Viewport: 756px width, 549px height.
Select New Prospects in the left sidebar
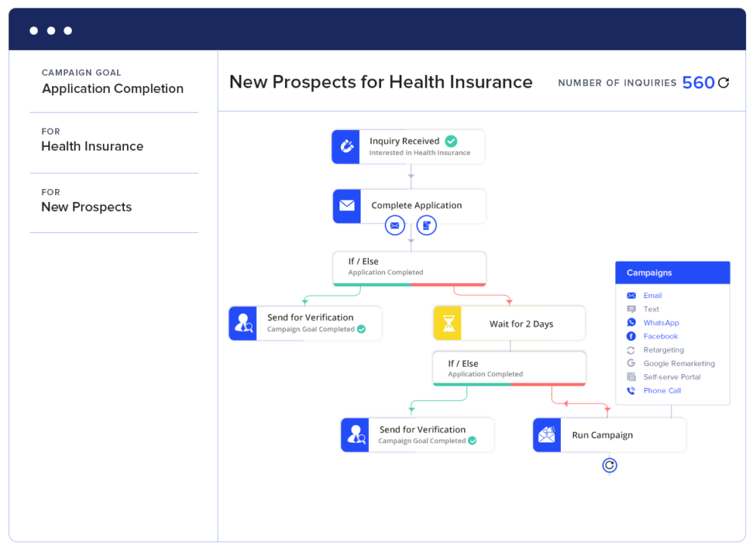86,206
